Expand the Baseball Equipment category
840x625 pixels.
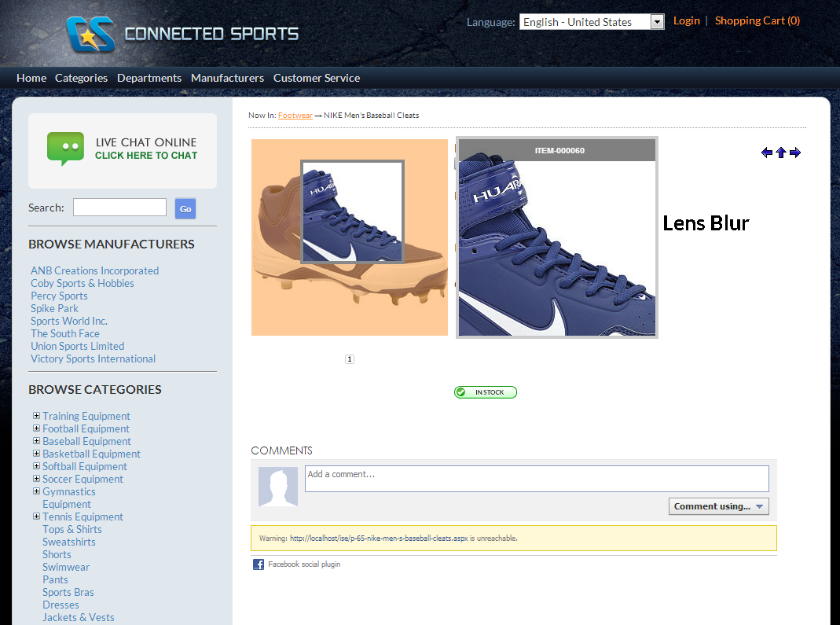tap(36, 441)
